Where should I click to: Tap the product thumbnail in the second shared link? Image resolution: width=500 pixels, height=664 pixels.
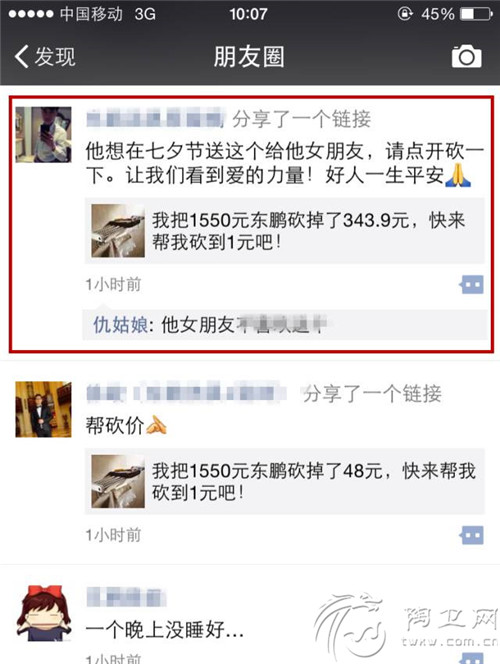118,481
